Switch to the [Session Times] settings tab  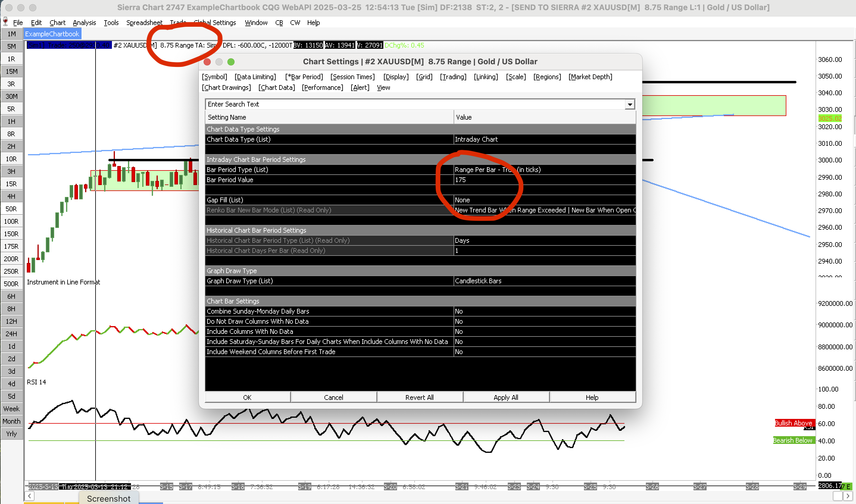352,77
